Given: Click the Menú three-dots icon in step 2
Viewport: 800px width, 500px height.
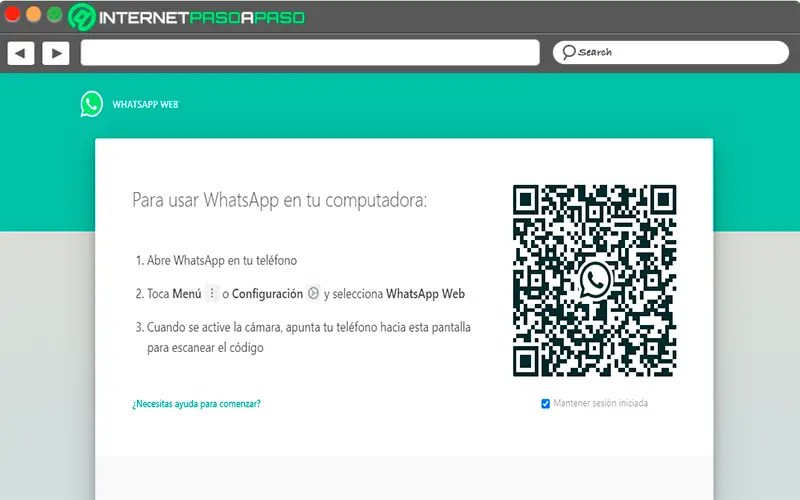Looking at the screenshot, I should coord(212,293).
